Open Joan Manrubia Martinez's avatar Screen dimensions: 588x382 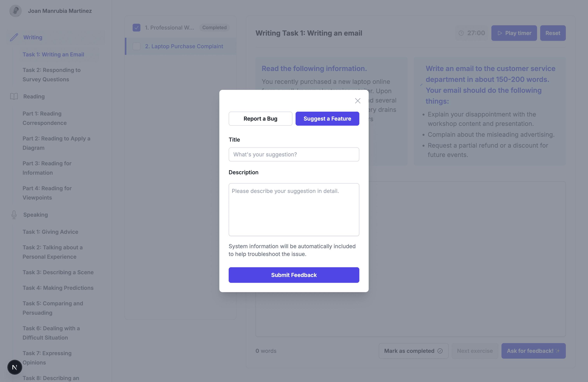point(15,11)
